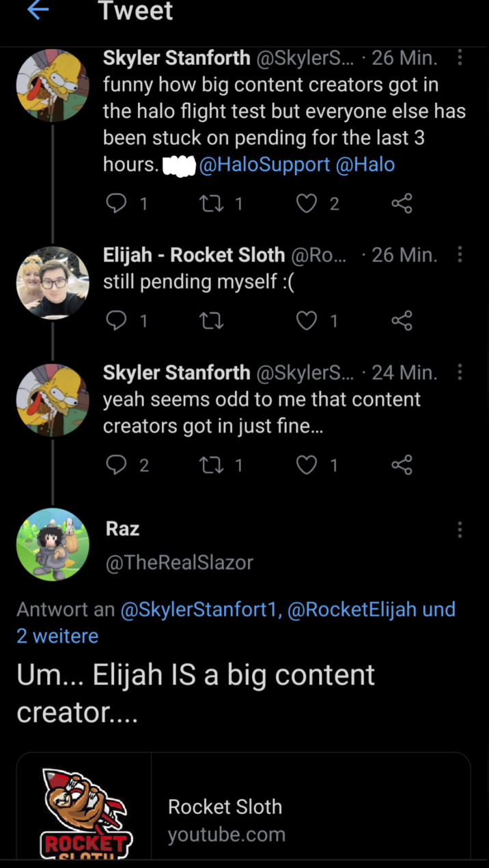Like Elijah's 'still pending myself' tweet
The image size is (489, 868).
pyautogui.click(x=307, y=320)
